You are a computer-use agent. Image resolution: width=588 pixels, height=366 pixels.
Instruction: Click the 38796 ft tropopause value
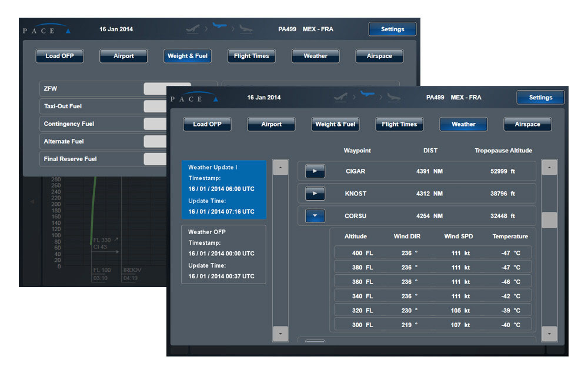click(503, 194)
